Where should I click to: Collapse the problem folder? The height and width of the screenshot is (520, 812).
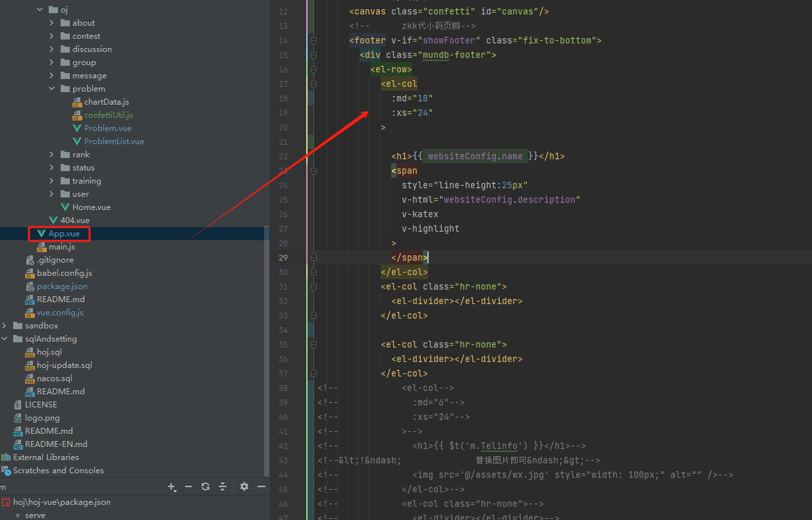(x=52, y=89)
